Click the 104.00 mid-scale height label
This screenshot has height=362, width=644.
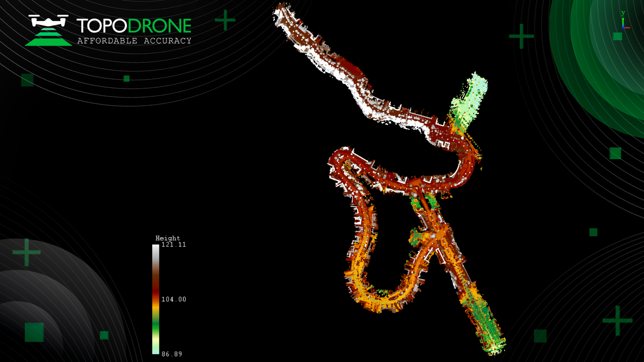click(173, 299)
